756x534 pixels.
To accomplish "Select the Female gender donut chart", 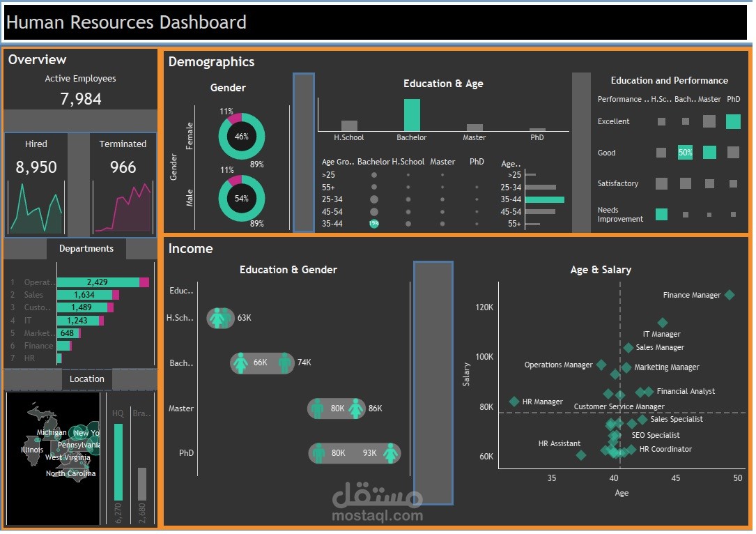I will (x=241, y=136).
